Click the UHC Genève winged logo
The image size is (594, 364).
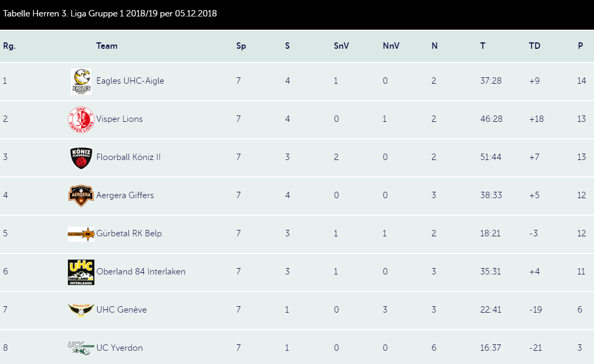81,310
